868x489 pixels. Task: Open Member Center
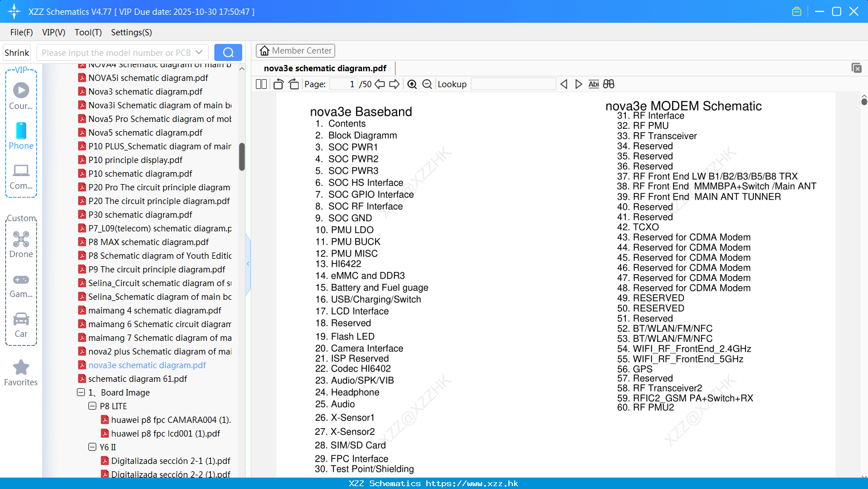pyautogui.click(x=295, y=51)
